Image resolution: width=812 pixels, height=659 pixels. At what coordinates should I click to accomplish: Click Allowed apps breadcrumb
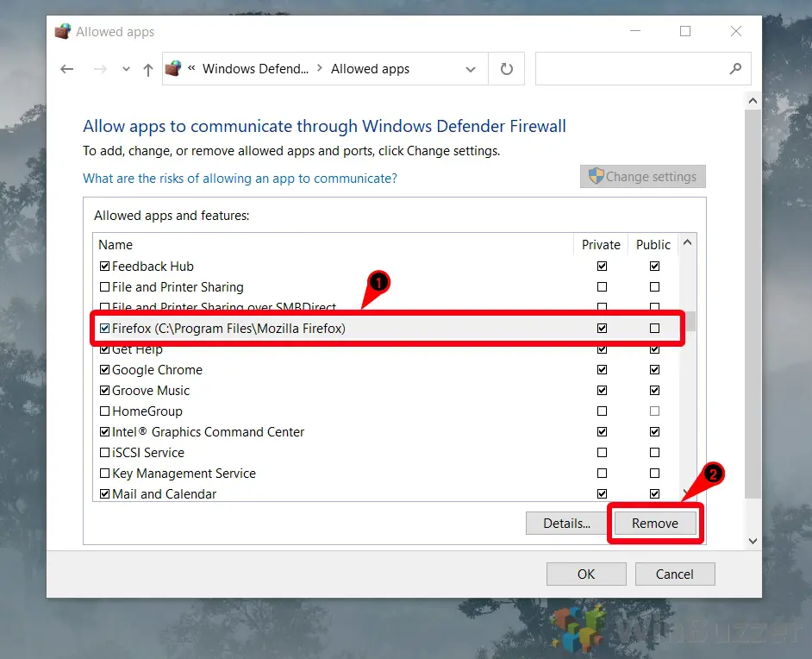[371, 69]
